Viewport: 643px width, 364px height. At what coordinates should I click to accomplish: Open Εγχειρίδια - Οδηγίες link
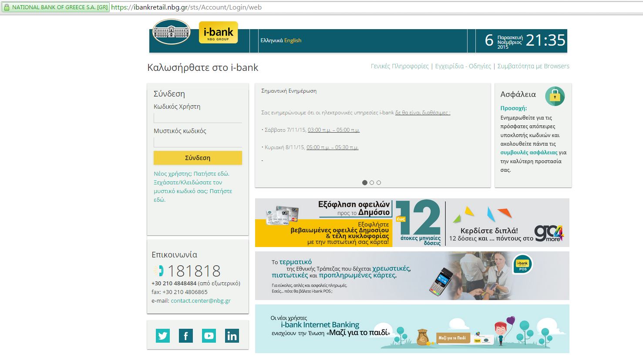coord(463,66)
